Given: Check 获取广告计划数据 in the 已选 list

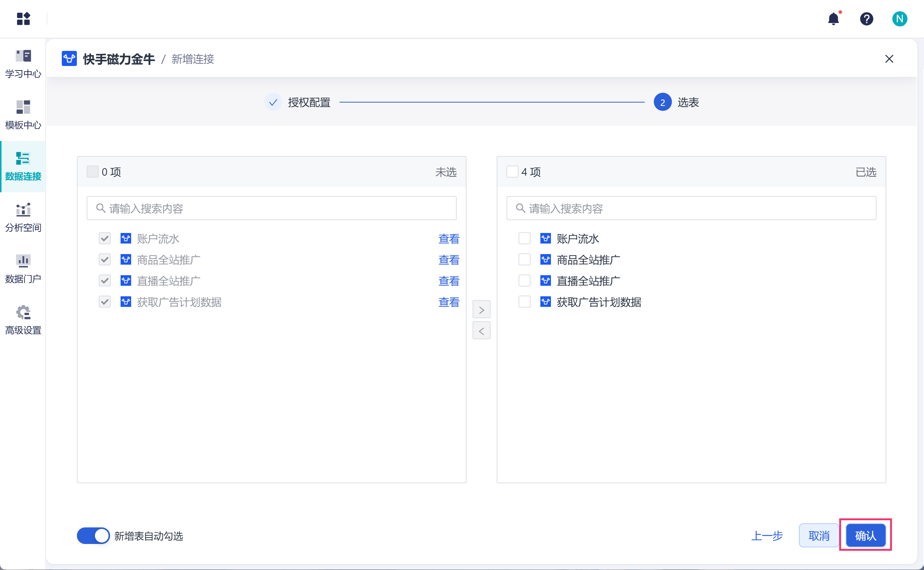Looking at the screenshot, I should [x=525, y=302].
